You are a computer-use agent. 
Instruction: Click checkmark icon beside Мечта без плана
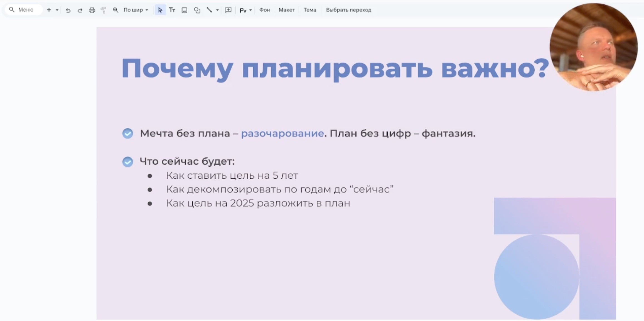(128, 133)
